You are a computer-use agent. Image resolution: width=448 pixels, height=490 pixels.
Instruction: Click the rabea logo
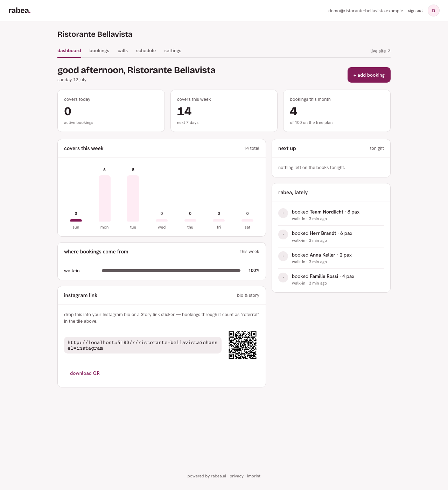tap(20, 10)
